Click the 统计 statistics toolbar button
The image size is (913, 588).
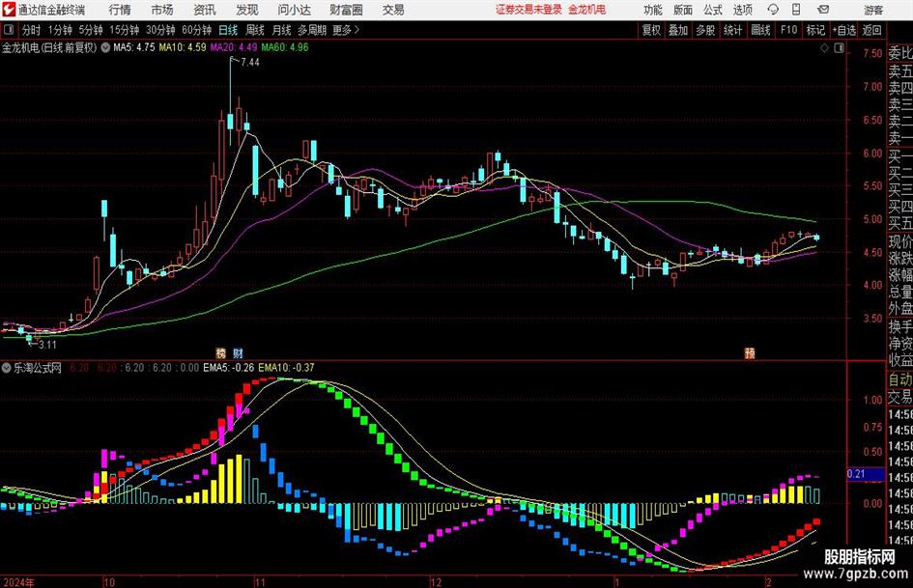[732, 30]
